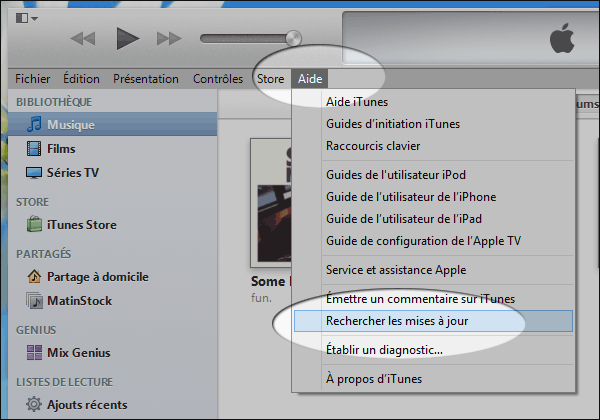Open the Films library label
The height and width of the screenshot is (420, 600).
click(x=61, y=149)
